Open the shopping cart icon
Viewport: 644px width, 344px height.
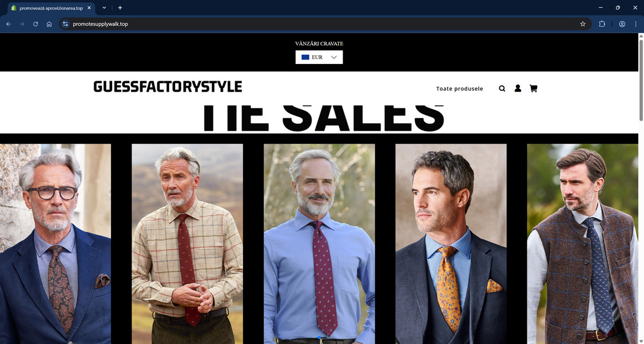coord(533,88)
